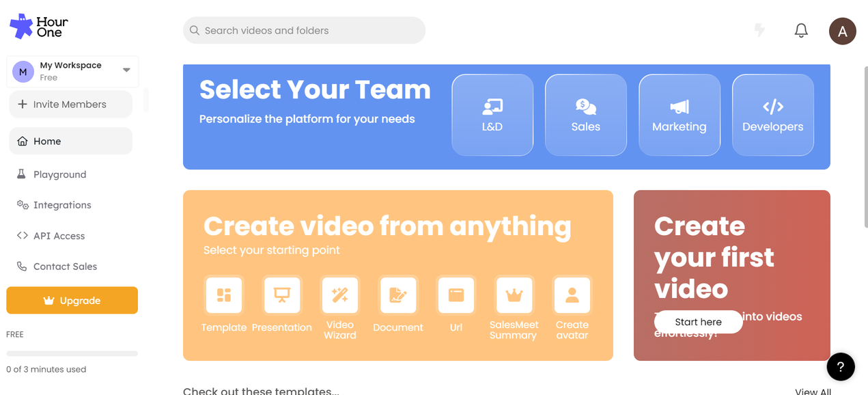Open the SalesMeet Summary crown icon
This screenshot has width=868, height=395.
click(514, 295)
